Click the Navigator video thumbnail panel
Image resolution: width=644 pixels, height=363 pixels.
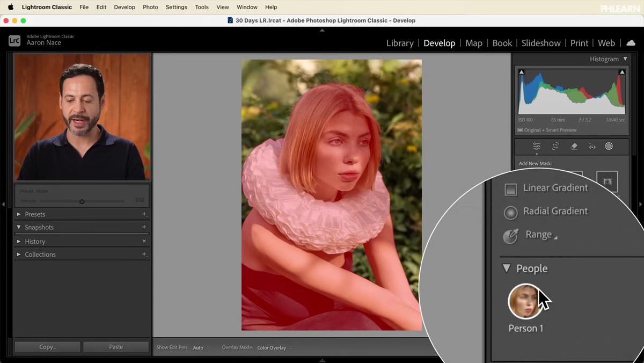click(82, 116)
